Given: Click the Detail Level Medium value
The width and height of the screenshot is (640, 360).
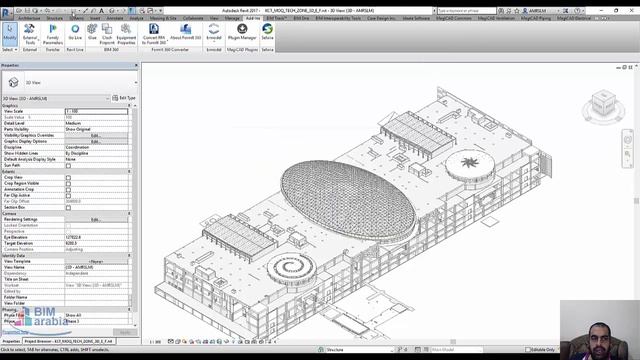Looking at the screenshot, I should [96, 123].
